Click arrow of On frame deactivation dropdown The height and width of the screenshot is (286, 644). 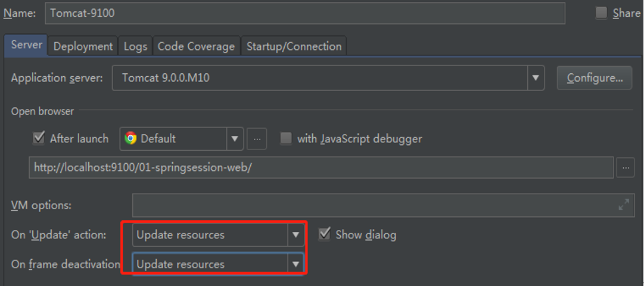tap(295, 264)
